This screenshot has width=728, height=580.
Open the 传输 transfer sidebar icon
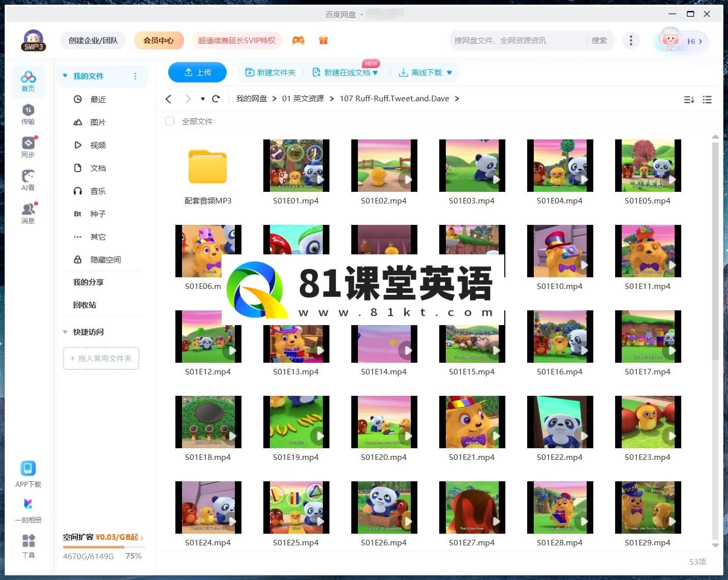coord(28,114)
